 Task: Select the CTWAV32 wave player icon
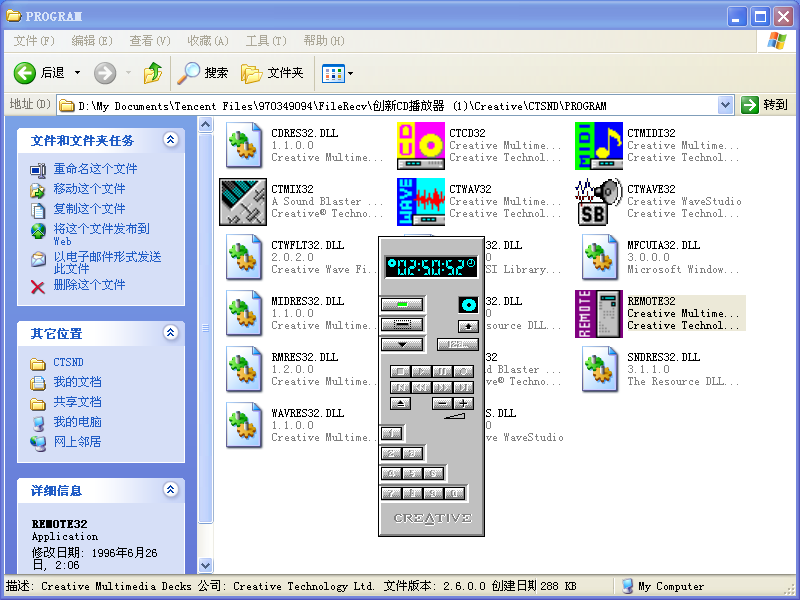(421, 202)
